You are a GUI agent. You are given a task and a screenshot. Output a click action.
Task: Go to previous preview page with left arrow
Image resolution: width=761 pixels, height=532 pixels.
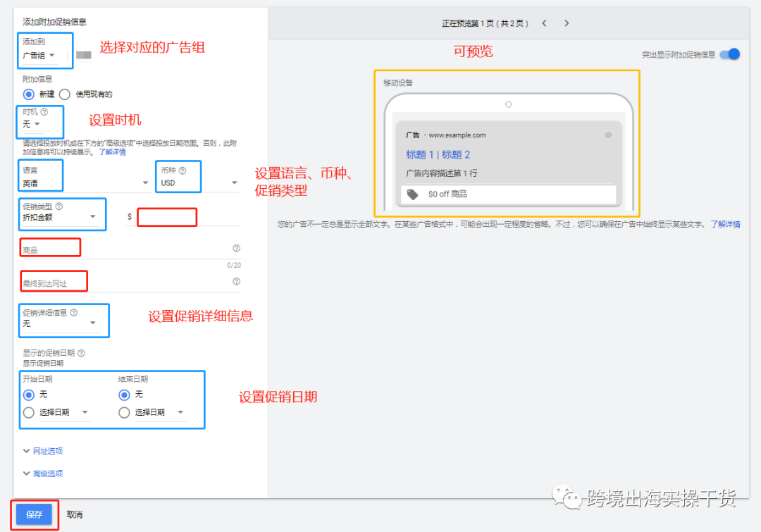[544, 23]
